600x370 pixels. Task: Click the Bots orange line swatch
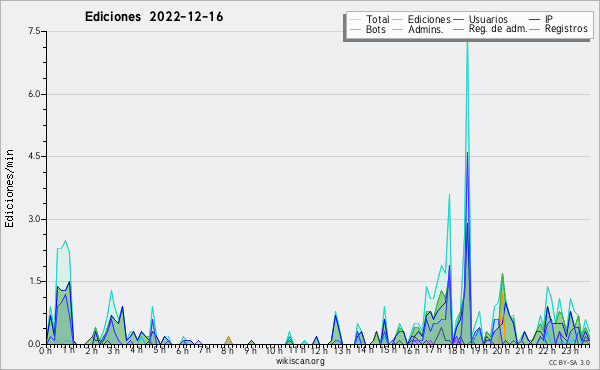point(355,29)
